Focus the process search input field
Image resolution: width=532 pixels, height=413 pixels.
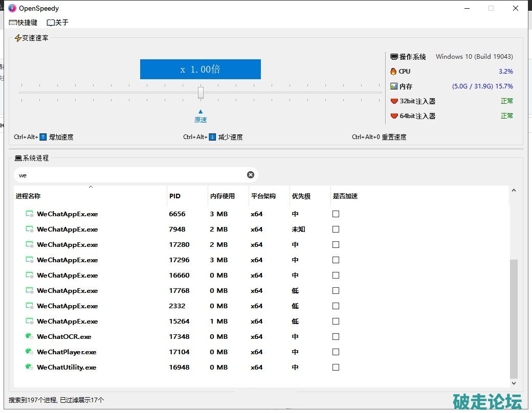pos(128,175)
